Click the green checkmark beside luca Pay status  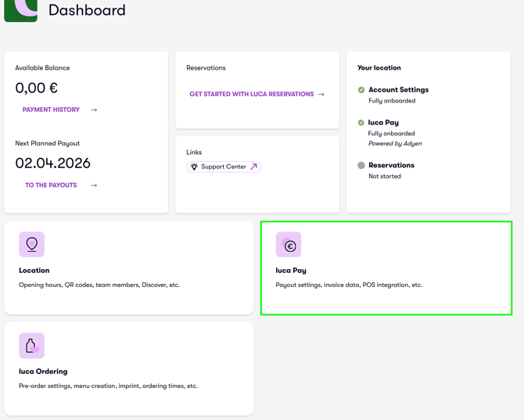(x=361, y=123)
